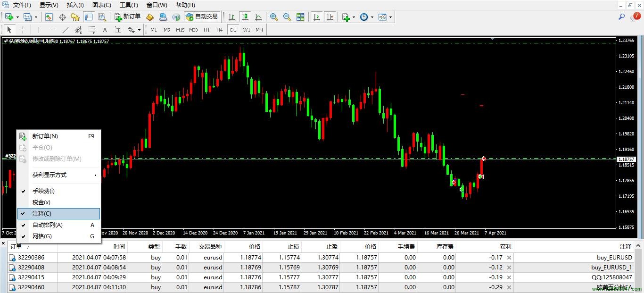The image size is (644, 293).
Task: Open the 文件(F) menu
Action: pos(22,5)
